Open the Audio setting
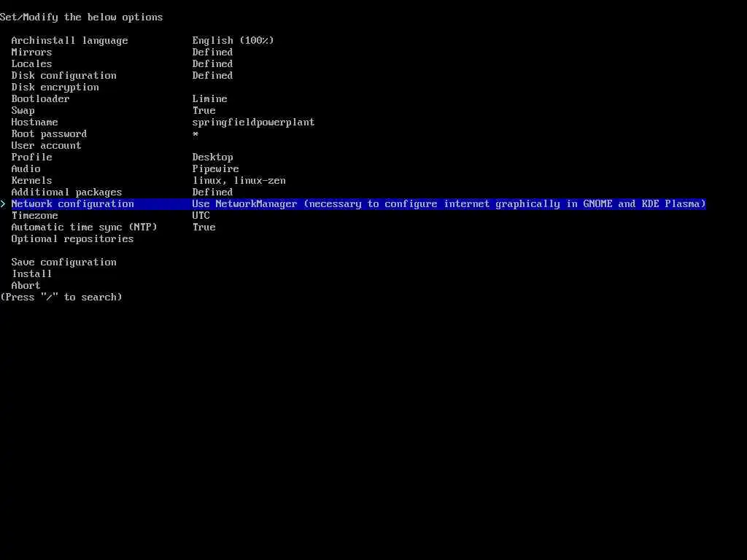The height and width of the screenshot is (560, 747). point(26,168)
